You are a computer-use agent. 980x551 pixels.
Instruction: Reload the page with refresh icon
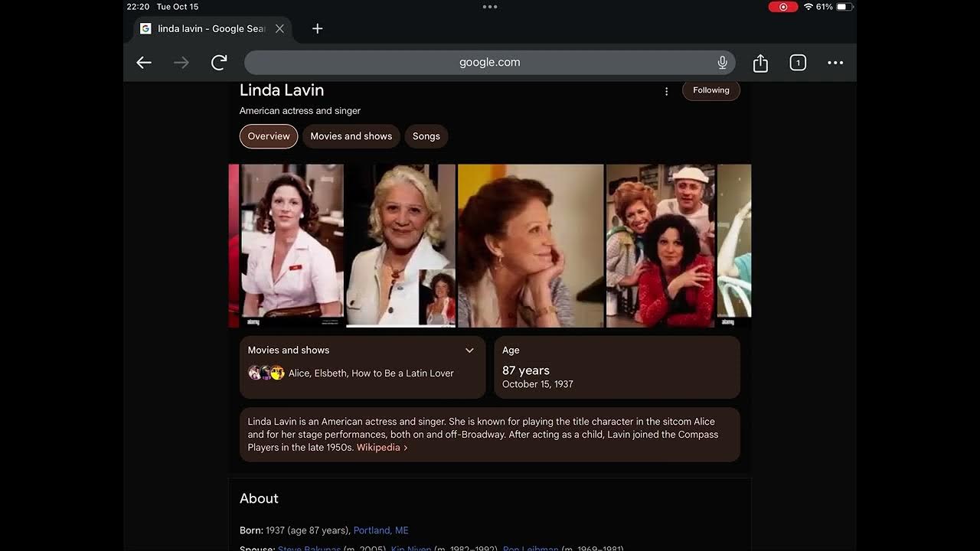coord(219,63)
